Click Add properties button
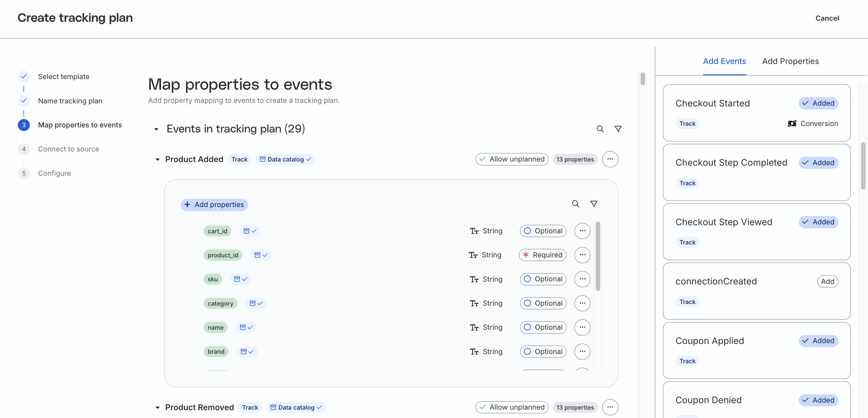 [214, 205]
